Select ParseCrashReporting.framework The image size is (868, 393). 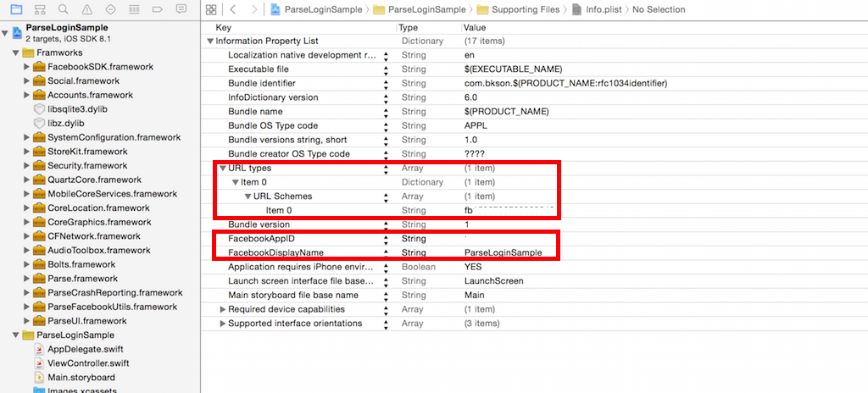tap(115, 293)
